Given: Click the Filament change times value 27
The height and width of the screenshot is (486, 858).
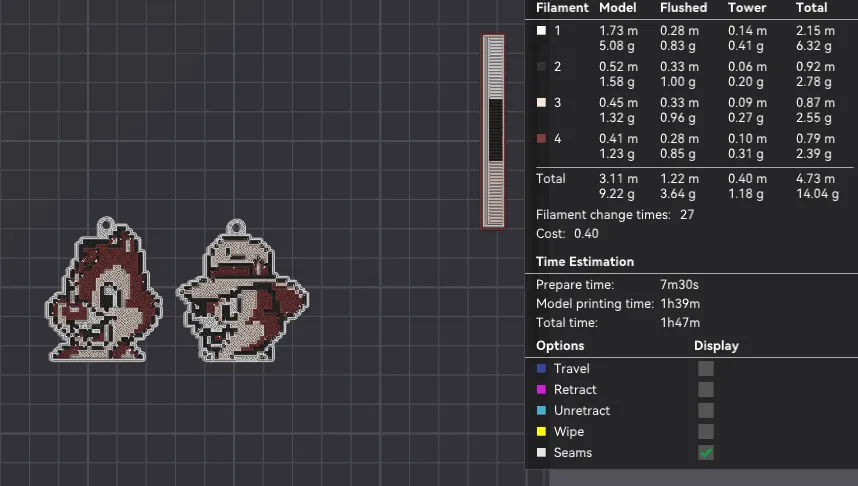Looking at the screenshot, I should (687, 215).
